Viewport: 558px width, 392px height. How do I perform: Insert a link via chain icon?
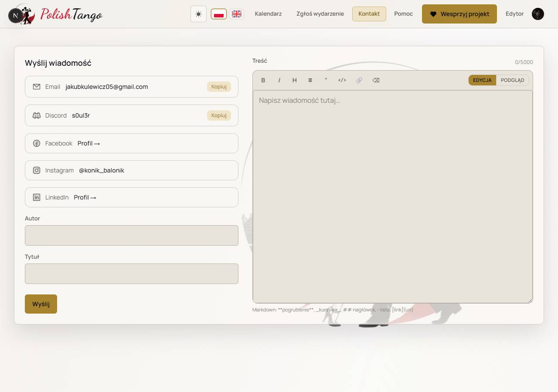tap(359, 80)
